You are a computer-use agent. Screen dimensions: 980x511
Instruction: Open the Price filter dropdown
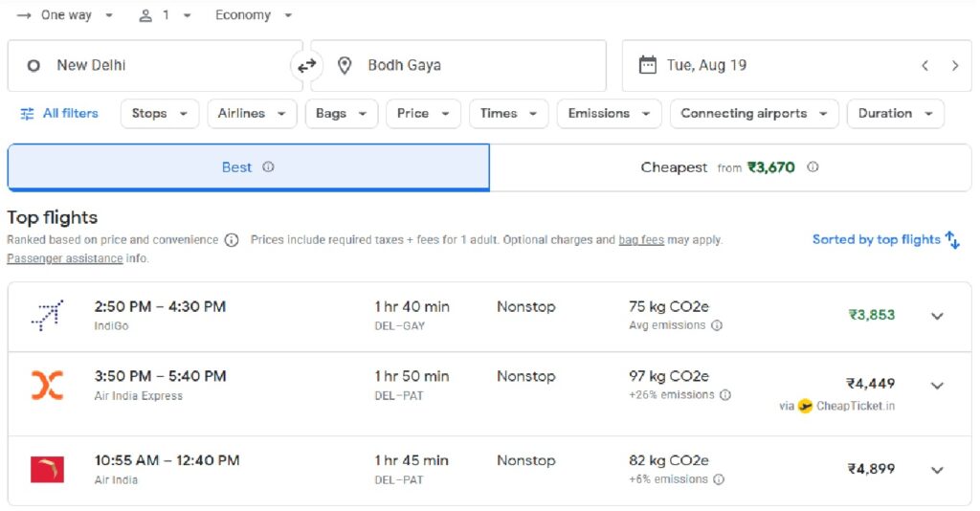(423, 114)
